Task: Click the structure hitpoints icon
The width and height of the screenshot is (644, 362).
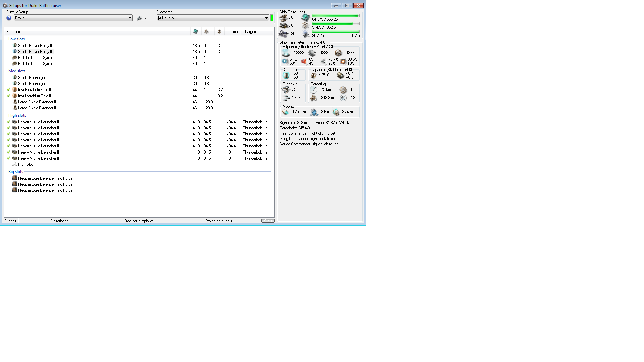Action: (x=338, y=53)
